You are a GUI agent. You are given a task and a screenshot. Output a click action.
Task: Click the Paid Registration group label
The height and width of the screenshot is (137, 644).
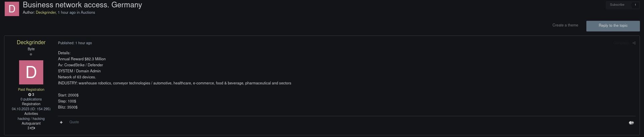click(x=31, y=89)
